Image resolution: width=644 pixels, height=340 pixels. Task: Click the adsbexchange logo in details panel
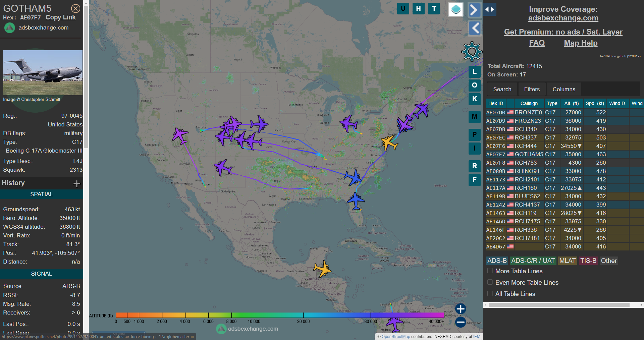(9, 28)
